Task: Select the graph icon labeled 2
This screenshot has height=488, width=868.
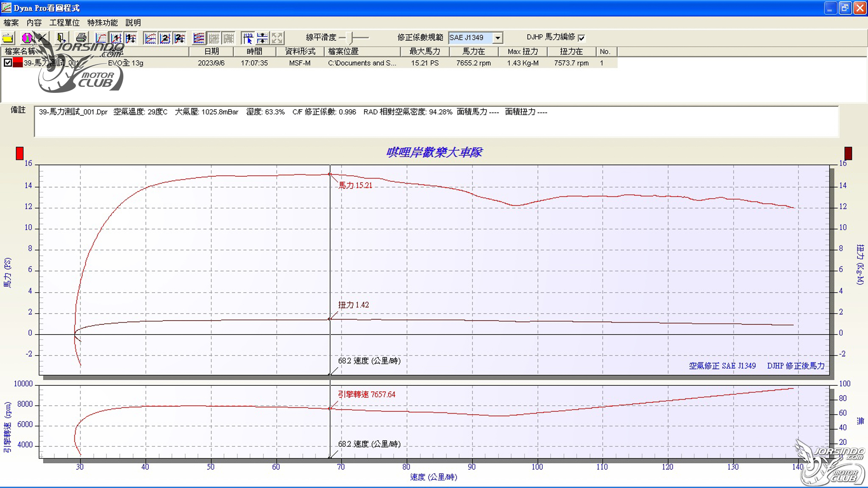Action: (165, 38)
